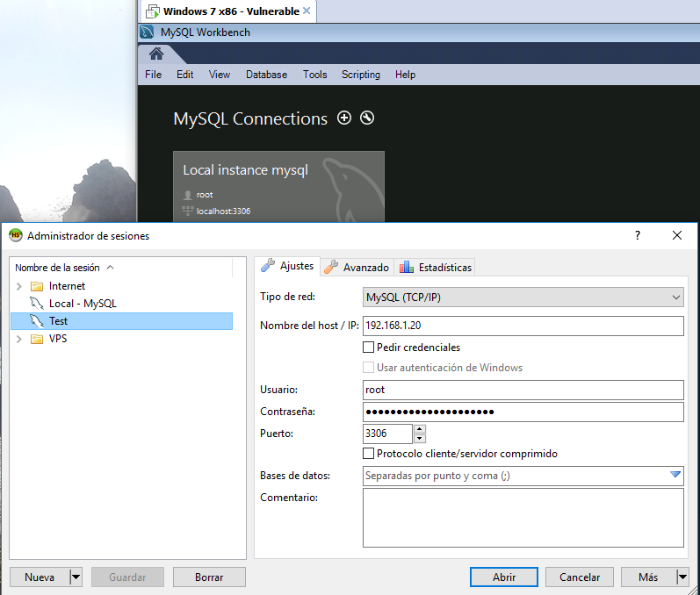This screenshot has height=595, width=700.
Task: Click the Abrir button
Action: point(504,577)
